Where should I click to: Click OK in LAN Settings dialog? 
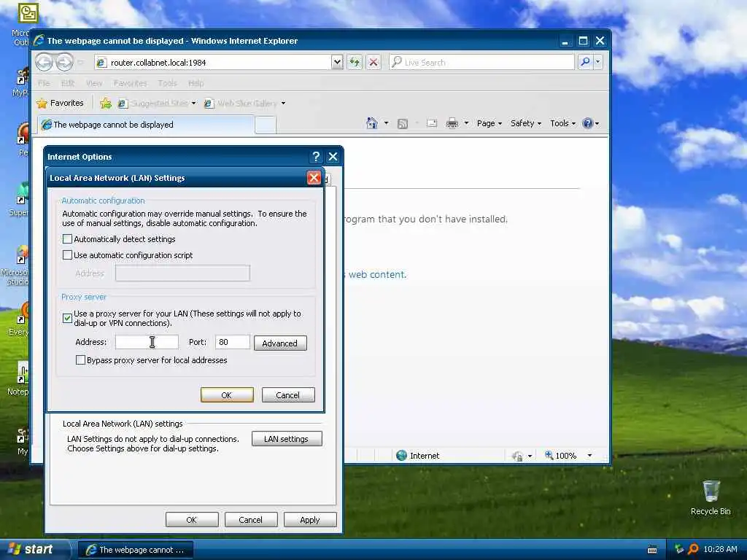point(227,394)
